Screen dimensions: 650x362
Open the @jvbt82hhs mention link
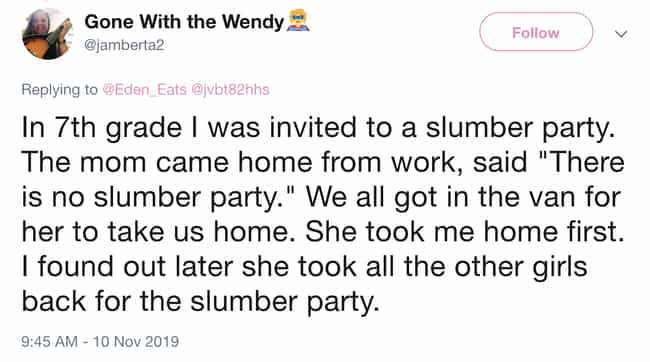[x=230, y=90]
